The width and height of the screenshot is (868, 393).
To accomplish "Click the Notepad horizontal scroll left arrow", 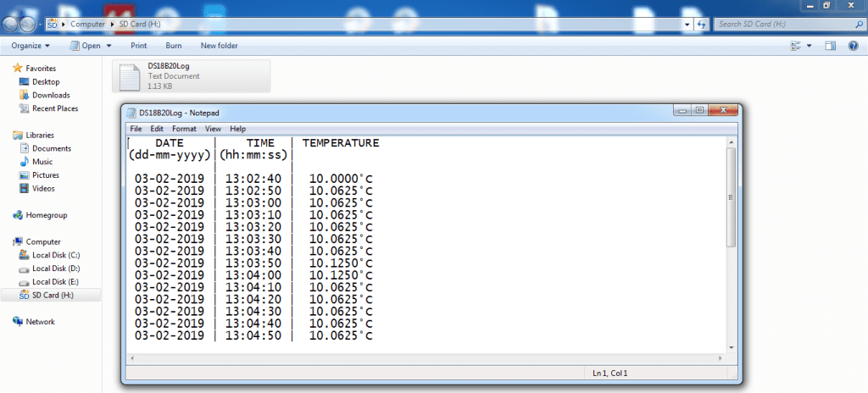I will 131,358.
